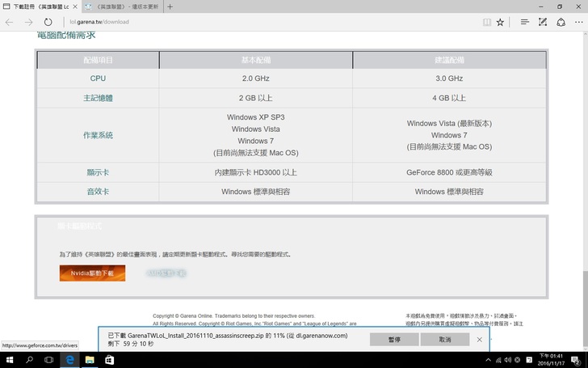Click the taskbar clock 下午 01:41
Screen dimensions: 588x368
[x=551, y=360]
